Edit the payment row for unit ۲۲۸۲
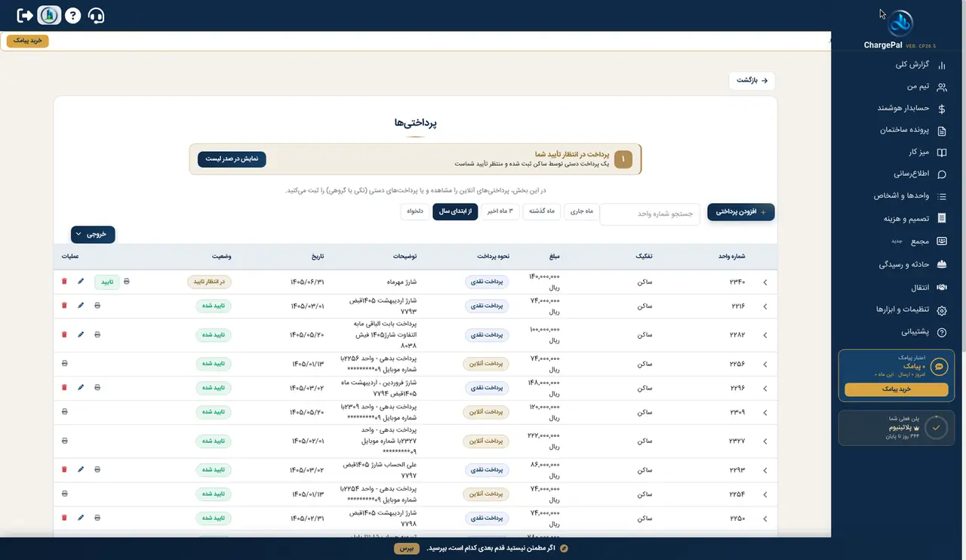Screen dimensions: 966x560 click(x=81, y=334)
